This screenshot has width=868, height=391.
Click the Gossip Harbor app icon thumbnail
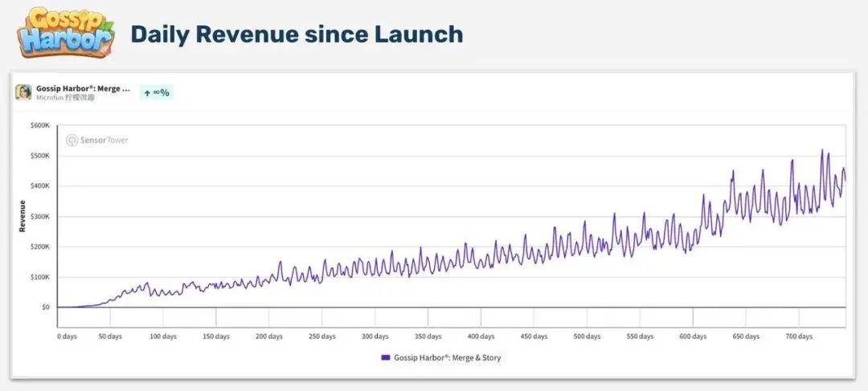(x=23, y=92)
